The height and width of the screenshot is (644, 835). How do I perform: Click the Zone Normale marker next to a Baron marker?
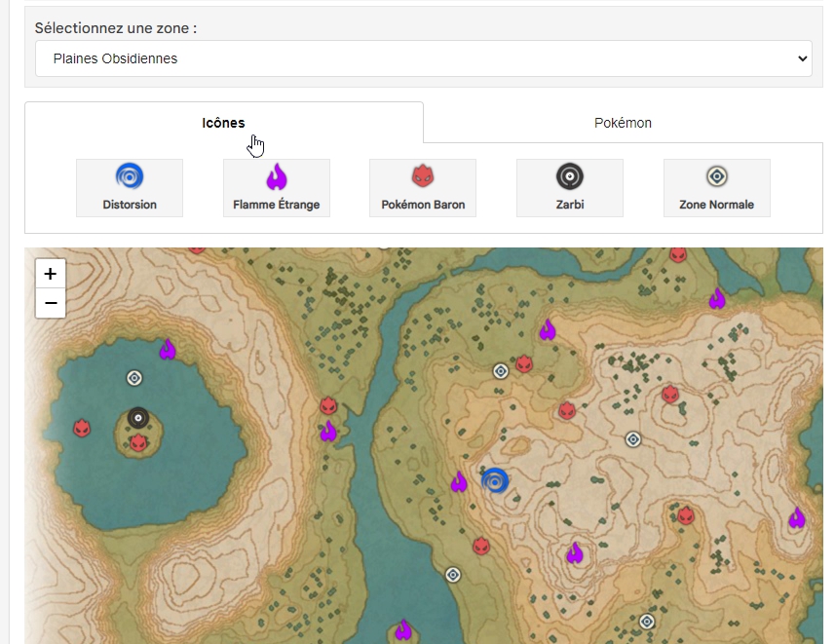pos(501,371)
